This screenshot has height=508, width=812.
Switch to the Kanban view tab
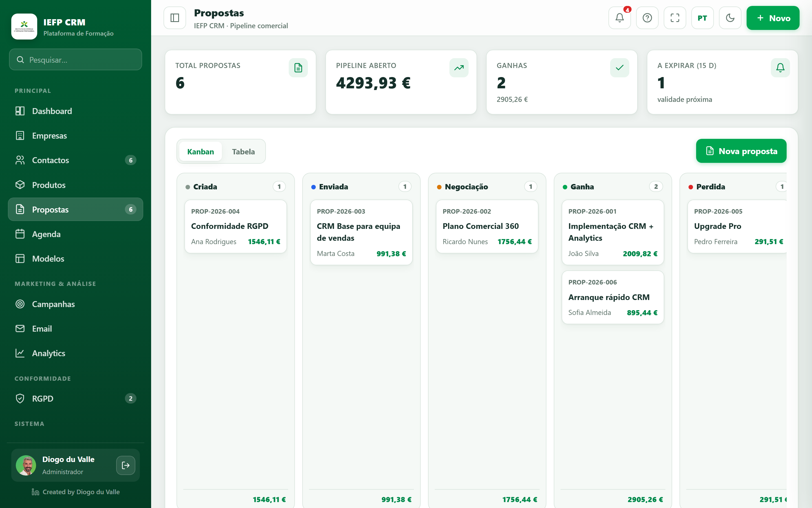201,152
